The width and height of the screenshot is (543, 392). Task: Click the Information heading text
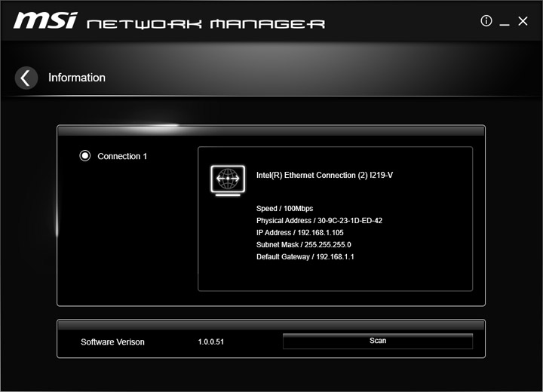point(77,78)
